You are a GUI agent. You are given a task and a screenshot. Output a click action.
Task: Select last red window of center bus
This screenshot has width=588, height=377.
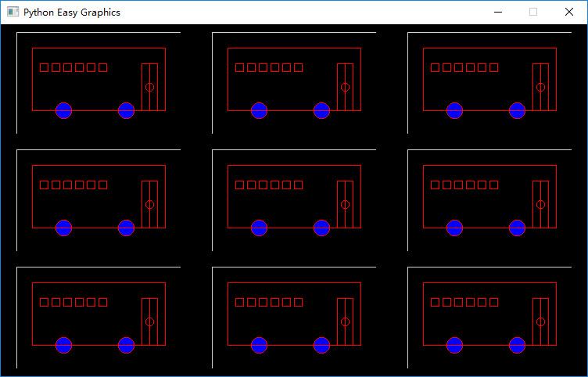point(298,185)
